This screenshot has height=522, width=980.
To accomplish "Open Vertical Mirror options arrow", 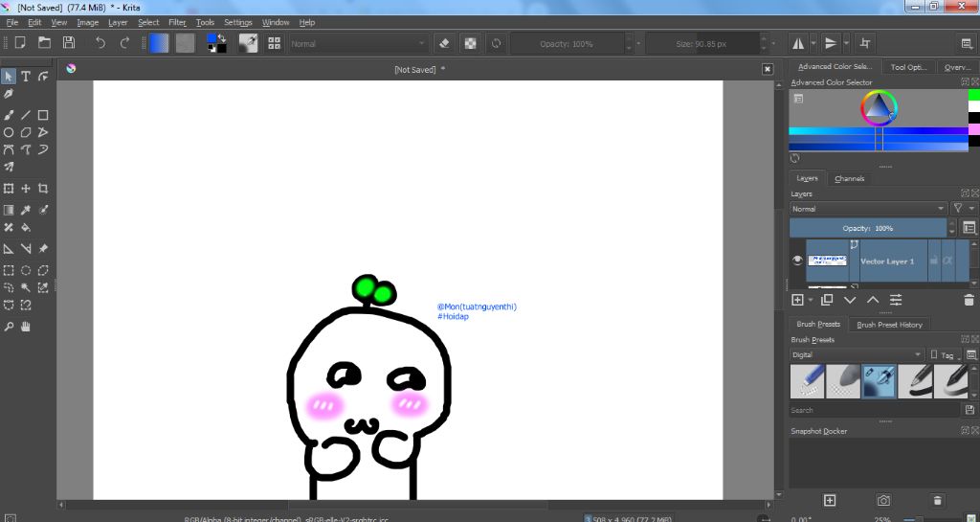I will point(846,43).
